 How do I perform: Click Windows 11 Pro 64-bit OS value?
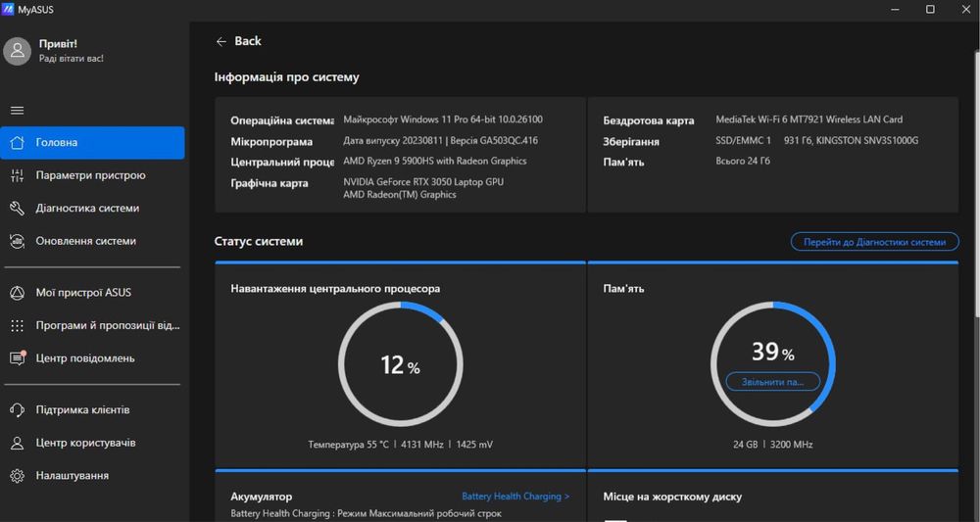click(x=443, y=119)
